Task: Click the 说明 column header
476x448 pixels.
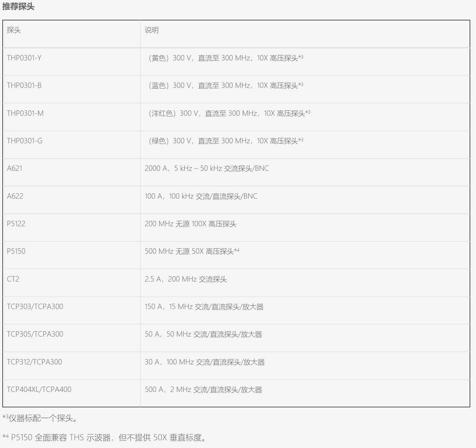Action: tap(152, 30)
